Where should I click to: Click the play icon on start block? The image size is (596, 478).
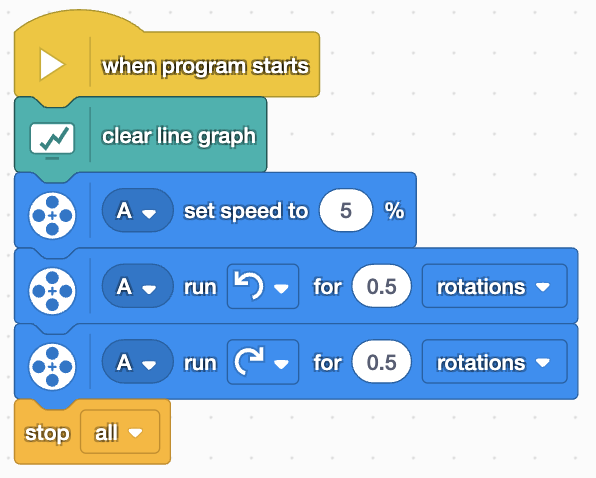(x=52, y=65)
